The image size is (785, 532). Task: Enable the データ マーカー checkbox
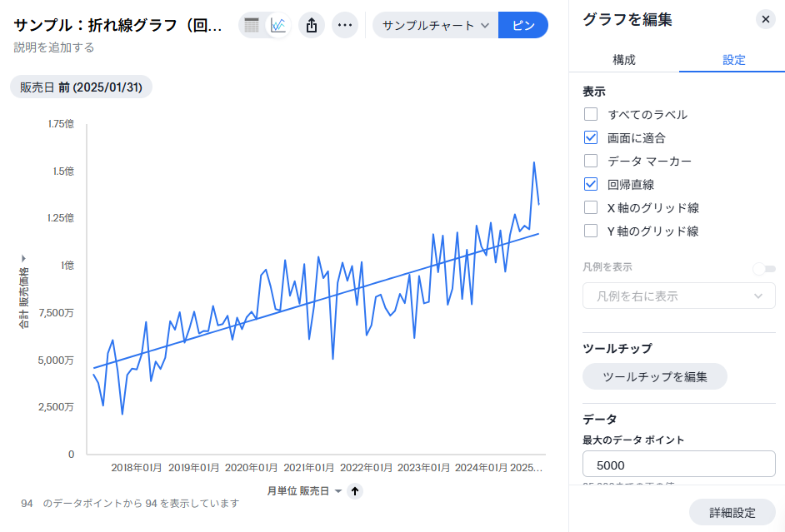coord(591,161)
